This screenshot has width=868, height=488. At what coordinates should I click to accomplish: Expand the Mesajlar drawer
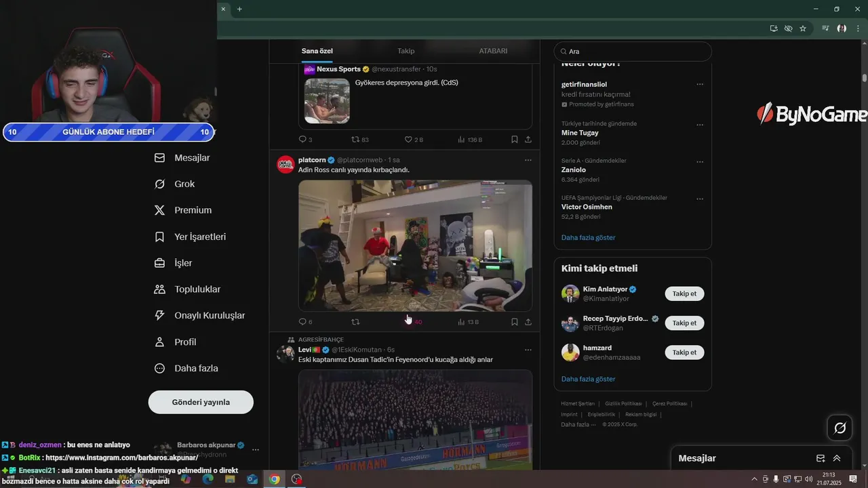pos(837,458)
